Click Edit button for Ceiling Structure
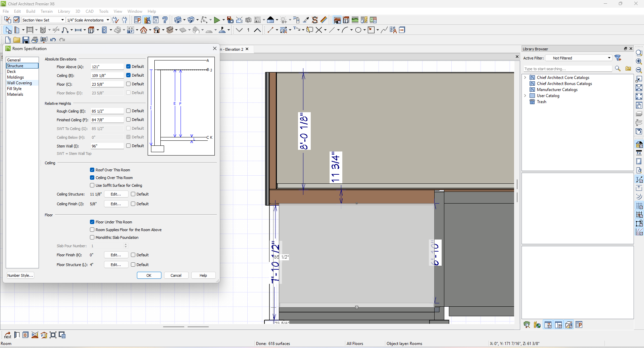 click(116, 194)
